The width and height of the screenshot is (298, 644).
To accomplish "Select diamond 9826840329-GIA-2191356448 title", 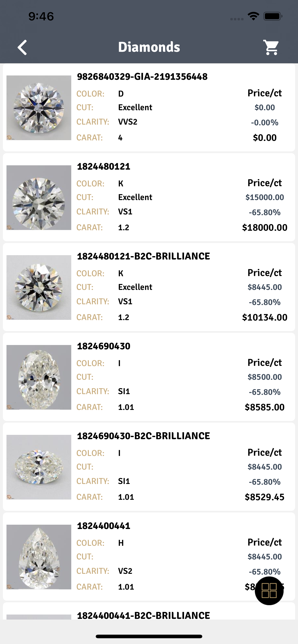I will (142, 77).
